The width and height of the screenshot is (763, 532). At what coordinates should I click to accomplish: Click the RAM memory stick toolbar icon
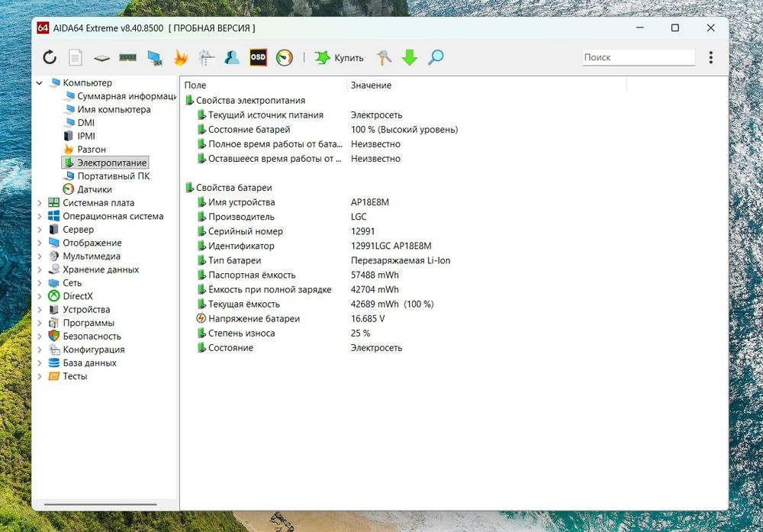pyautogui.click(x=128, y=57)
